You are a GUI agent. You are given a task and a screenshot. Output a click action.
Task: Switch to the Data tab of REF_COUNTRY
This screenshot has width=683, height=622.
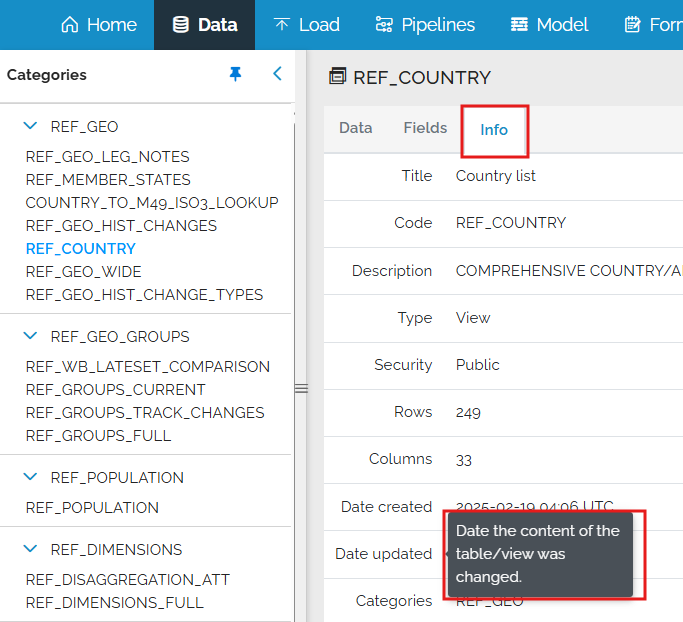coord(355,128)
